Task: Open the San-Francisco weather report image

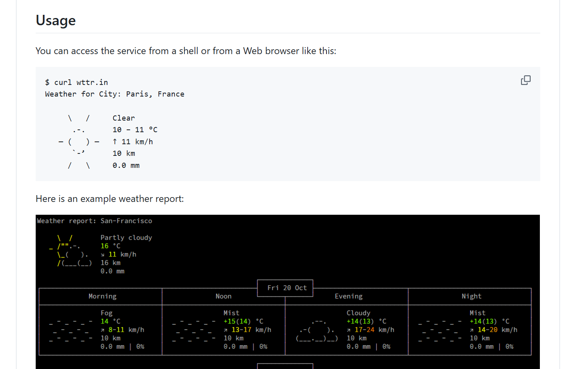Action: 288,292
